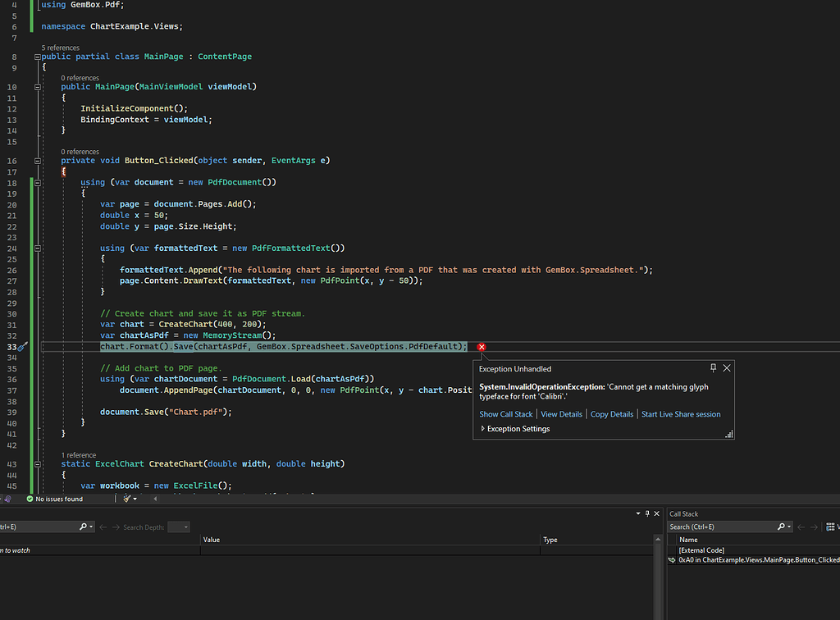Pin the Exception Unhandled popup
Image resolution: width=840 pixels, height=620 pixels.
pos(713,368)
